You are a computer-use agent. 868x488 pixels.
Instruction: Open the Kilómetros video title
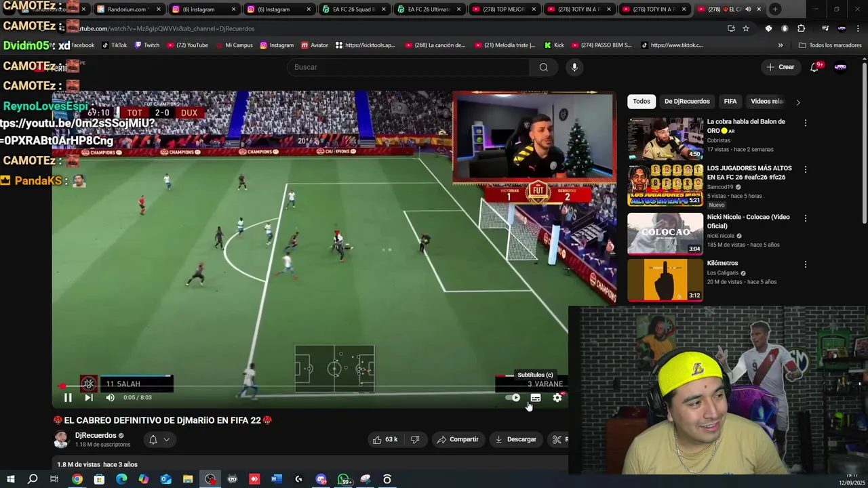722,263
